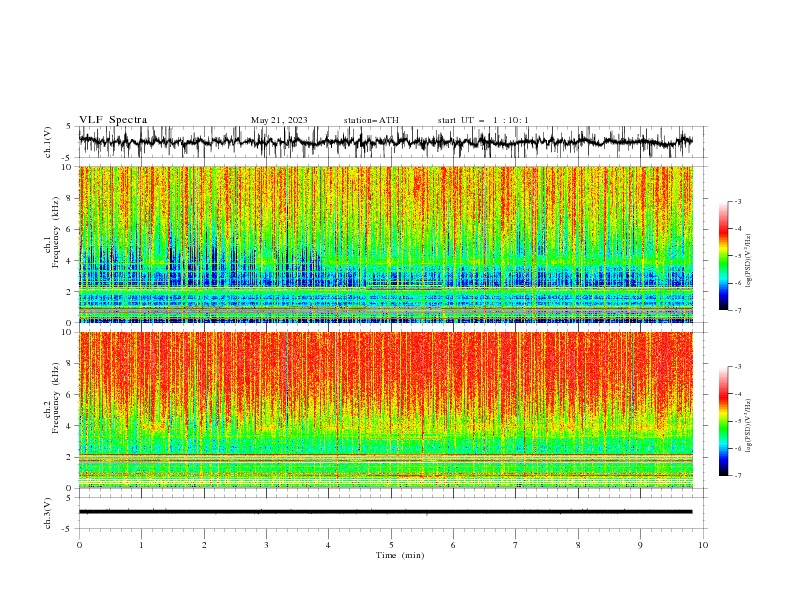Click the flat ch.3 voltage trace
The image size is (792, 612).
pyautogui.click(x=386, y=512)
